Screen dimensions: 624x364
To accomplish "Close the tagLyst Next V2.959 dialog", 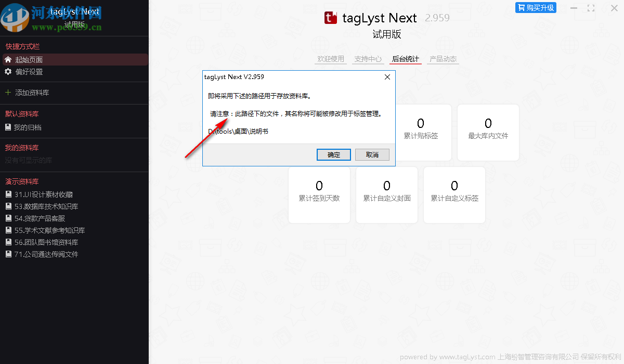I will 387,76.
